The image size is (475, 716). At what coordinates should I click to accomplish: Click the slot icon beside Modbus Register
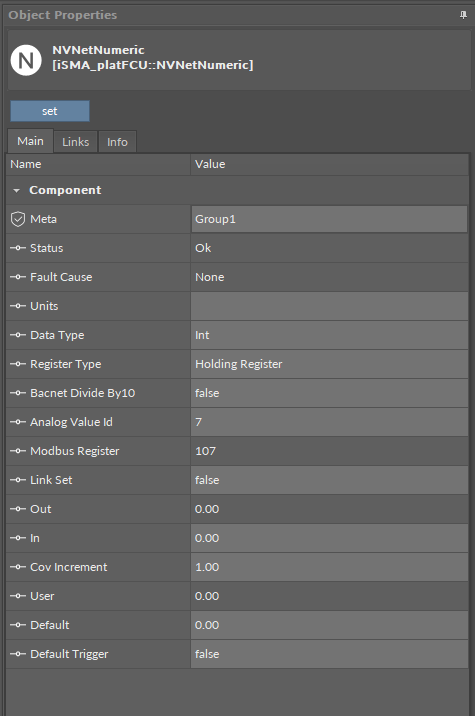[x=18, y=451]
